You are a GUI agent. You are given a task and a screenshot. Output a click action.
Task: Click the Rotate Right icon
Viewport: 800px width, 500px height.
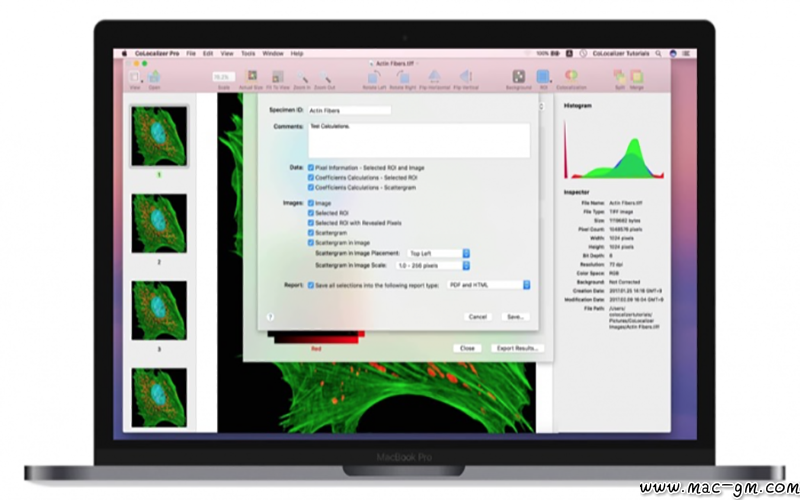(x=403, y=77)
